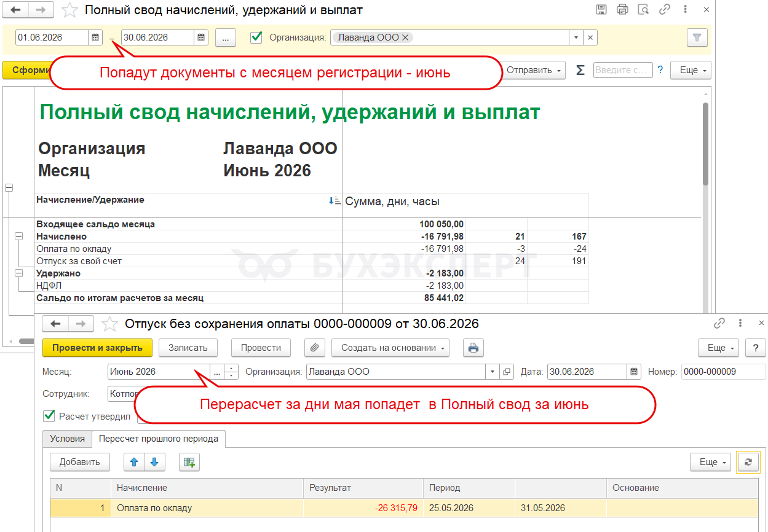Print the document with printer icon

[473, 347]
